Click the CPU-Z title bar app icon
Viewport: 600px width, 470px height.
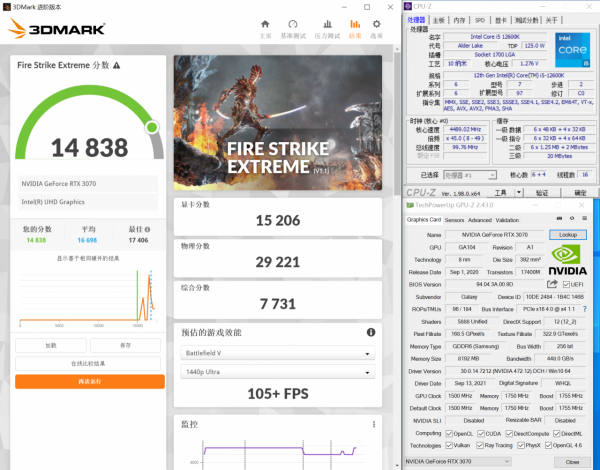(x=408, y=7)
